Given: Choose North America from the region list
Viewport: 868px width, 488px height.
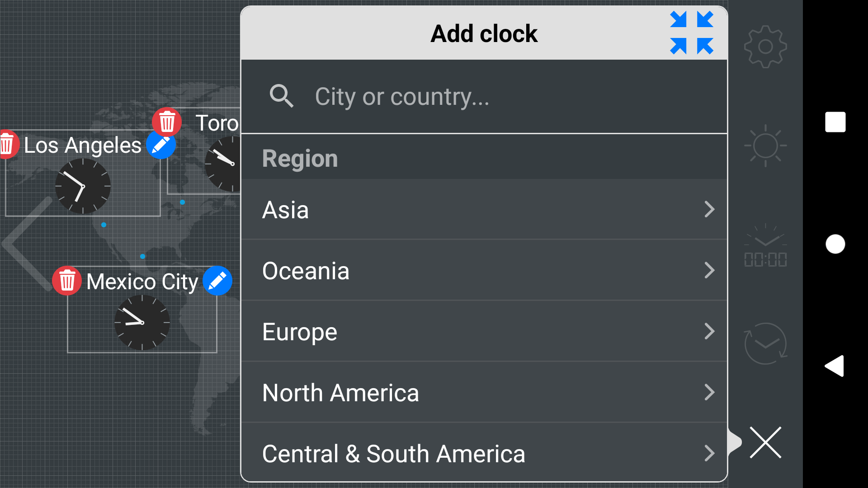Looking at the screenshot, I should (484, 392).
